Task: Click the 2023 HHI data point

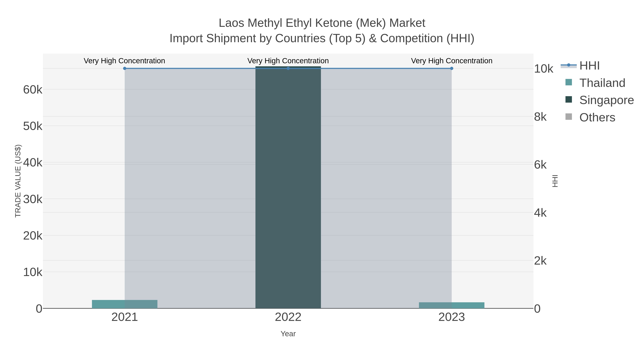Action: (452, 68)
